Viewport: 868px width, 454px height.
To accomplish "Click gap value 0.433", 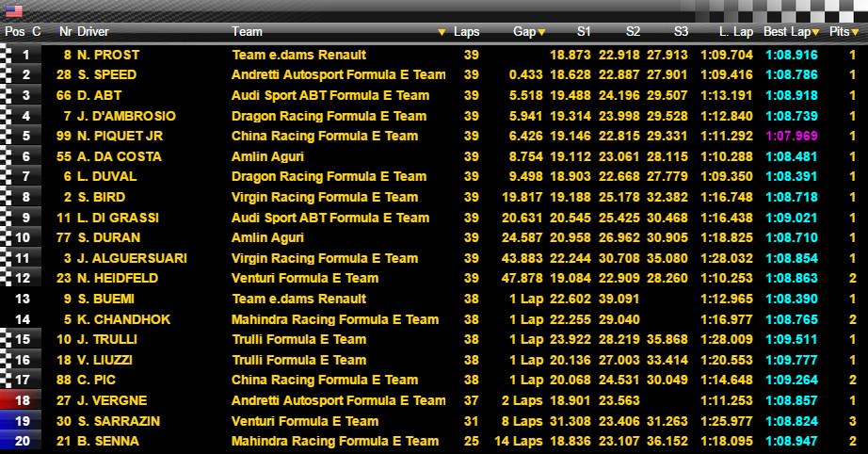I will 526,74.
